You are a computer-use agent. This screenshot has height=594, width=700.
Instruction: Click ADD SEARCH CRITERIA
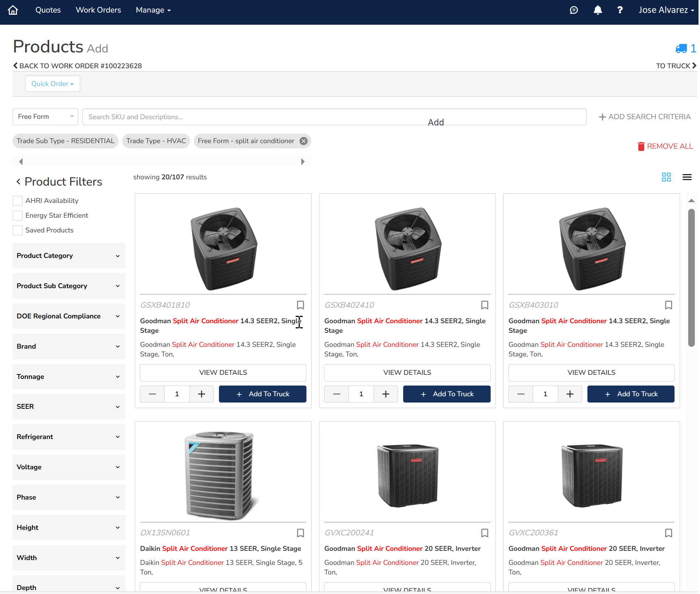pyautogui.click(x=645, y=117)
